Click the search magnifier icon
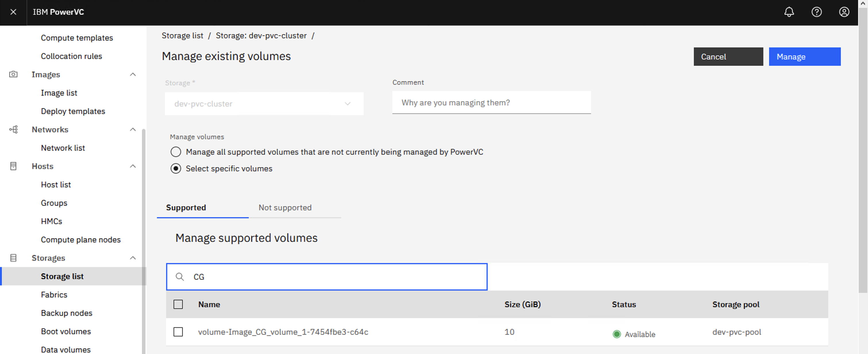Viewport: 868px width, 354px height. click(180, 277)
